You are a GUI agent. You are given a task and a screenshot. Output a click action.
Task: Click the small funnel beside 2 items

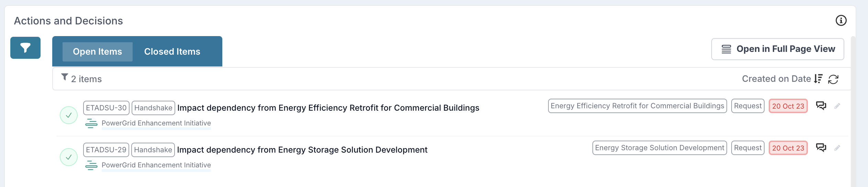click(64, 77)
